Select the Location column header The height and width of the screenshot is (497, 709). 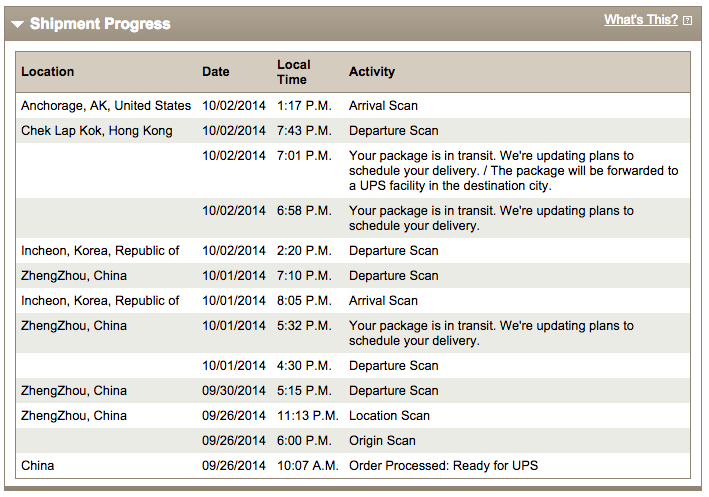pos(47,71)
